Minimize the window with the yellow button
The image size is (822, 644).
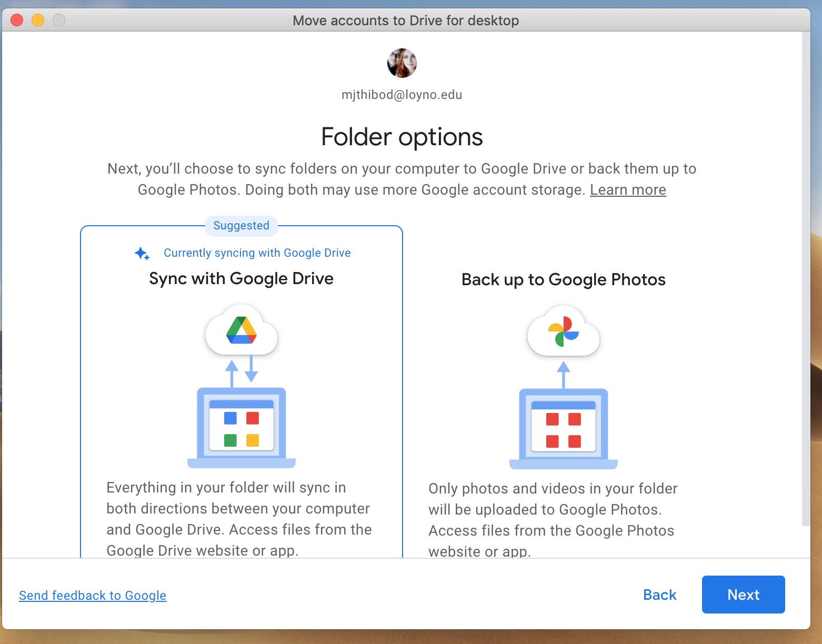click(38, 20)
